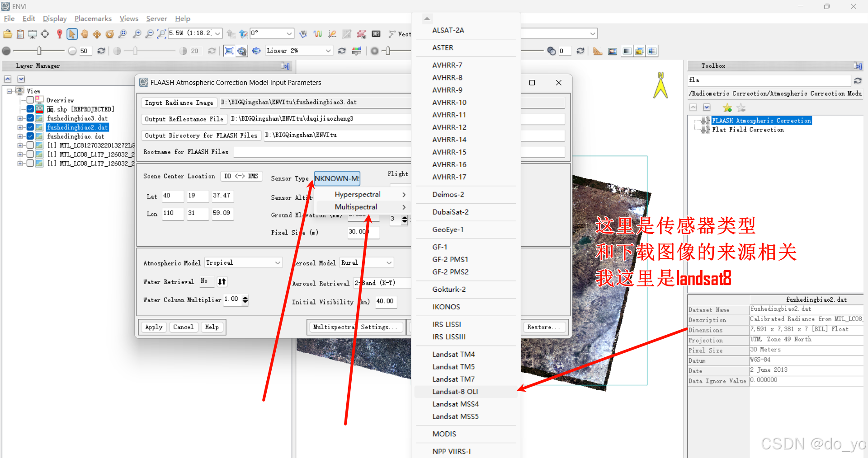Toggle DD <-> DMS coordinate format
The image size is (868, 458).
(x=241, y=176)
